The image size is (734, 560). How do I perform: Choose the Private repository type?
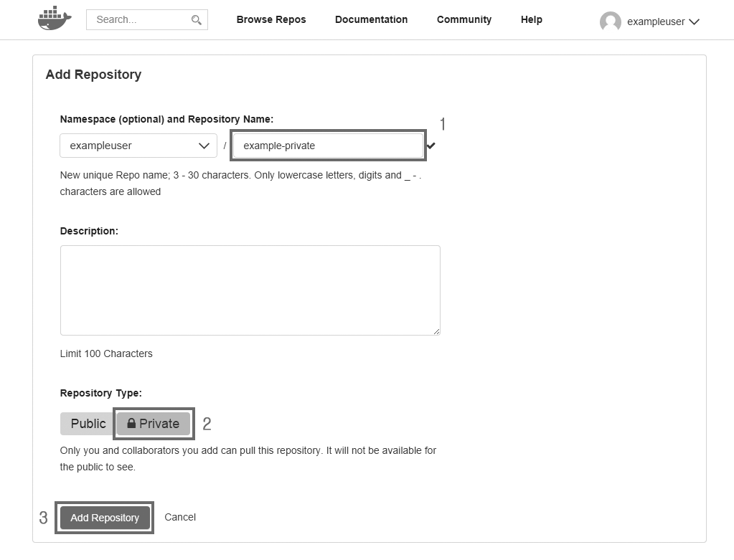[154, 424]
